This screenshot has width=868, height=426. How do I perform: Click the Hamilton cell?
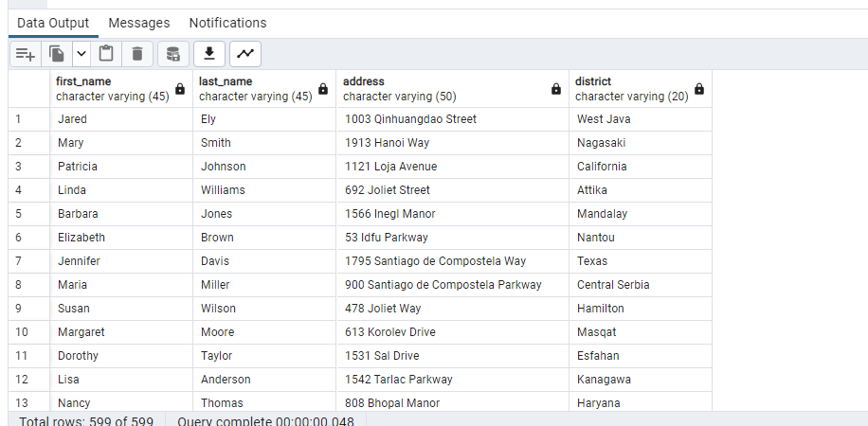click(641, 309)
